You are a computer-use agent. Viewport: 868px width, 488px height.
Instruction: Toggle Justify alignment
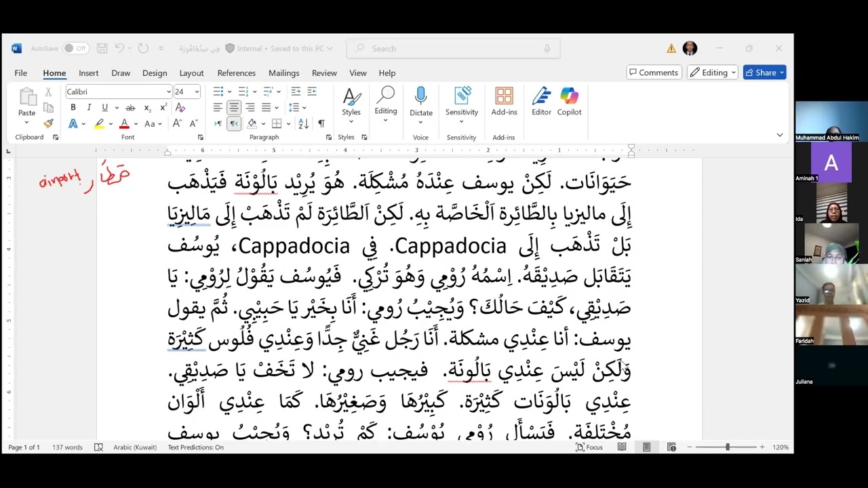(267, 108)
